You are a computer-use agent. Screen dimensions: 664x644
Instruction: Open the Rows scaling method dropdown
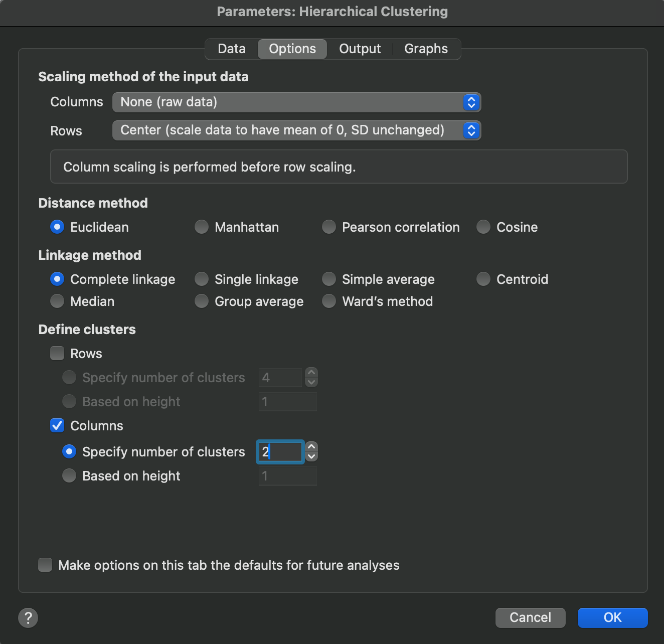(x=296, y=130)
